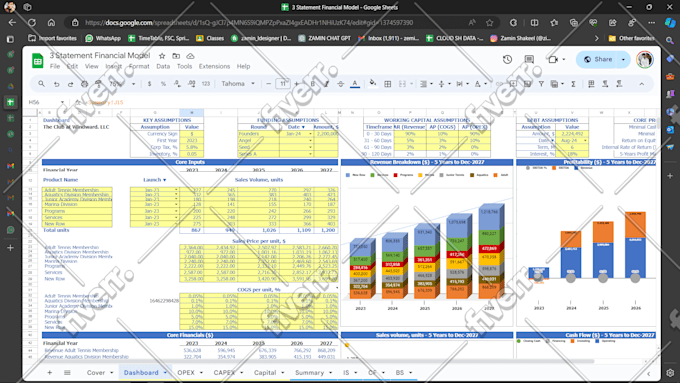Switch to the CAPEX sheet tab
Viewport: 680px width, 383px height.
224,373
